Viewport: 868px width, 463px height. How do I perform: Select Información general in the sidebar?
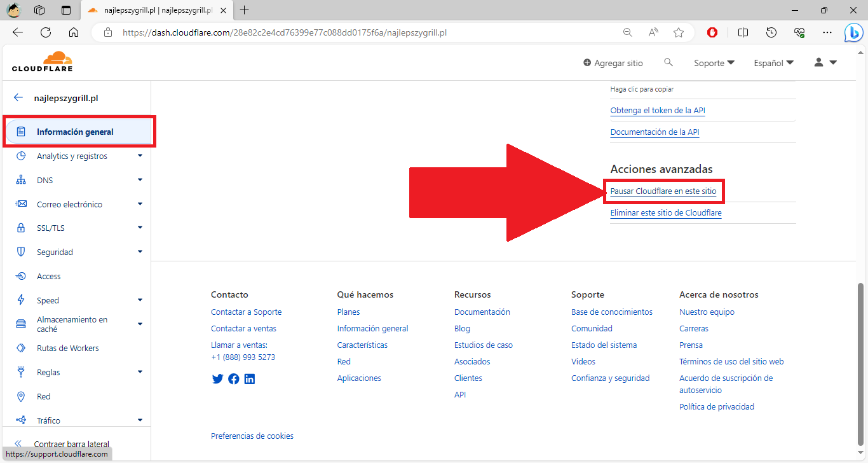tap(79, 132)
